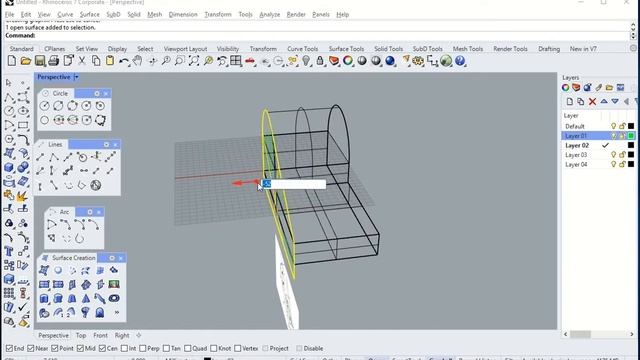
Task: Enable the Perp osnap checkbox
Action: coord(142,349)
